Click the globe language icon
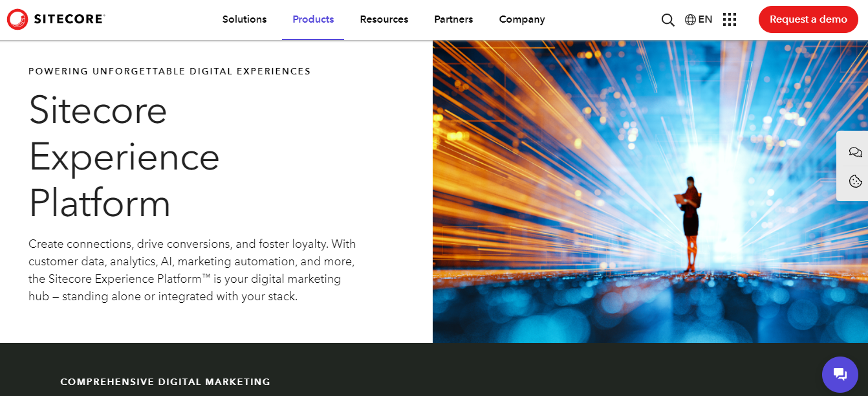The width and height of the screenshot is (868, 396). click(689, 19)
